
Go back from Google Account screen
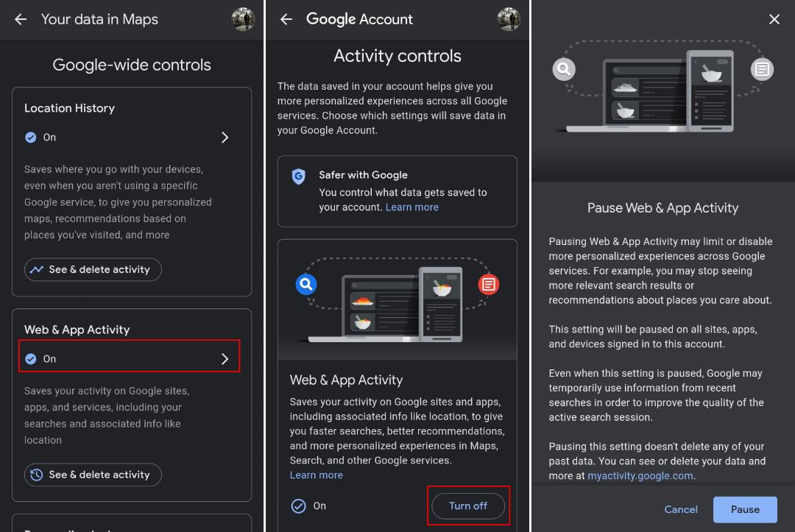(x=286, y=19)
